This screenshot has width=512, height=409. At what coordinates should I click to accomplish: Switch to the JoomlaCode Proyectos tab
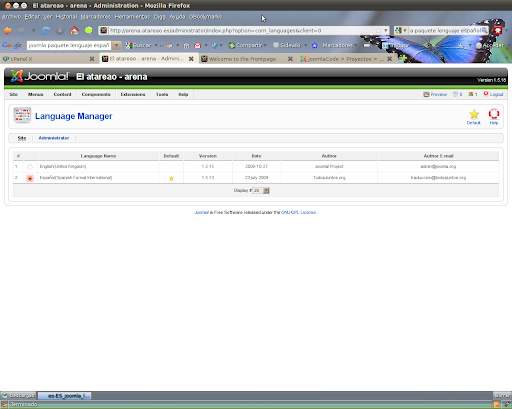347,59
